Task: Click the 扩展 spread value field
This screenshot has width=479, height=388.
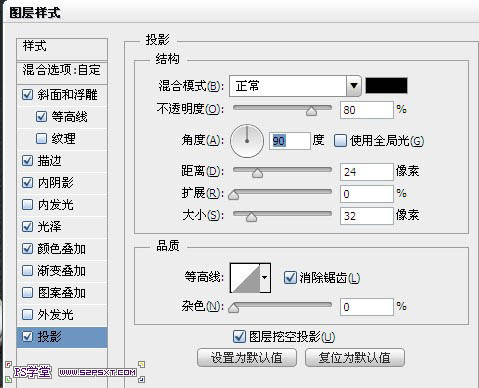Action: (x=367, y=194)
